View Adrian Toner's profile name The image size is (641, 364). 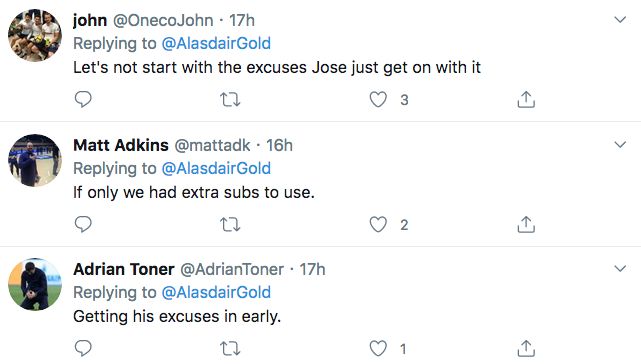click(x=124, y=269)
